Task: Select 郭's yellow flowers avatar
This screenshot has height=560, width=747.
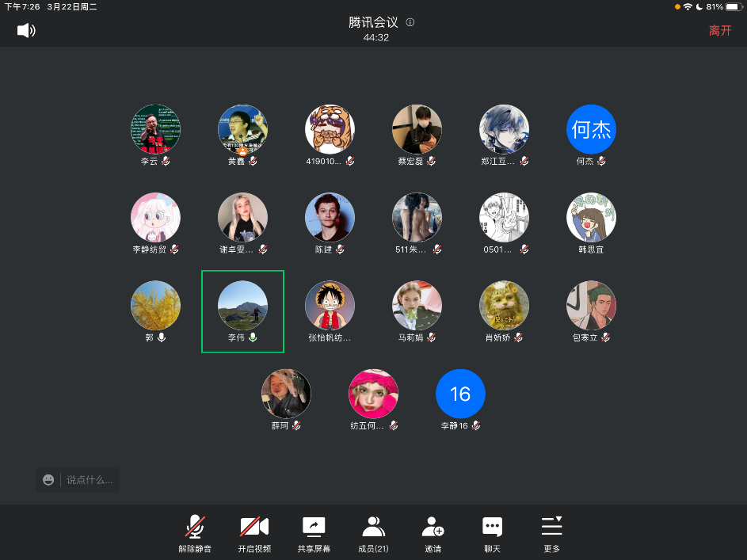Action: 155,305
